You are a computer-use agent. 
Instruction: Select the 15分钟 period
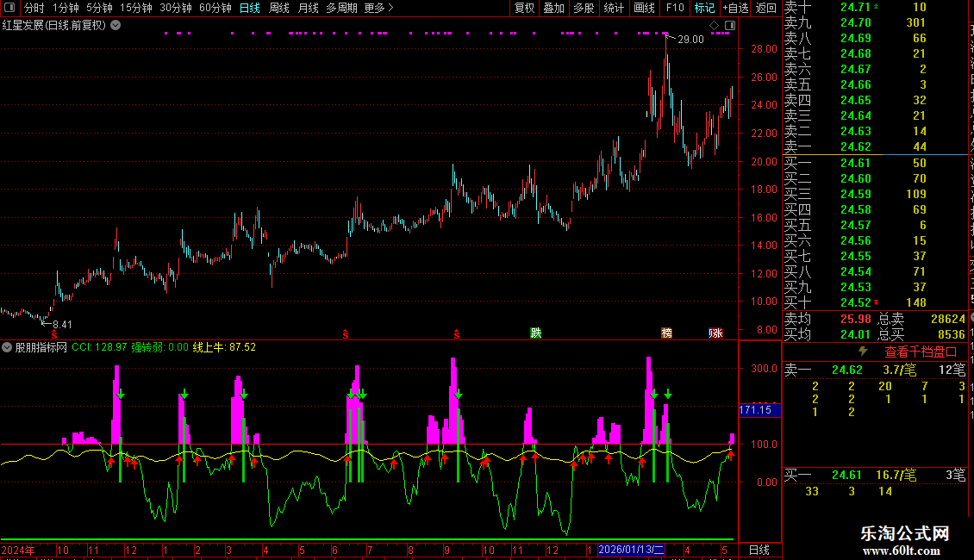(x=136, y=8)
